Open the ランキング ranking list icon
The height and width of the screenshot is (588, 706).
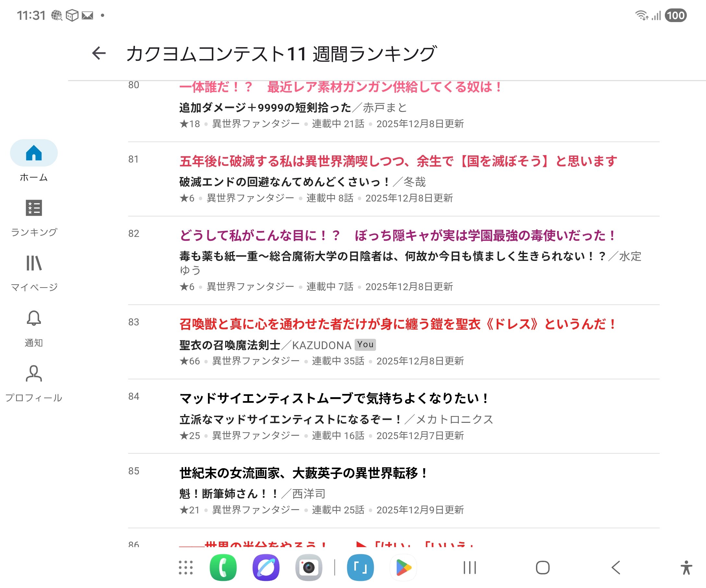point(34,208)
